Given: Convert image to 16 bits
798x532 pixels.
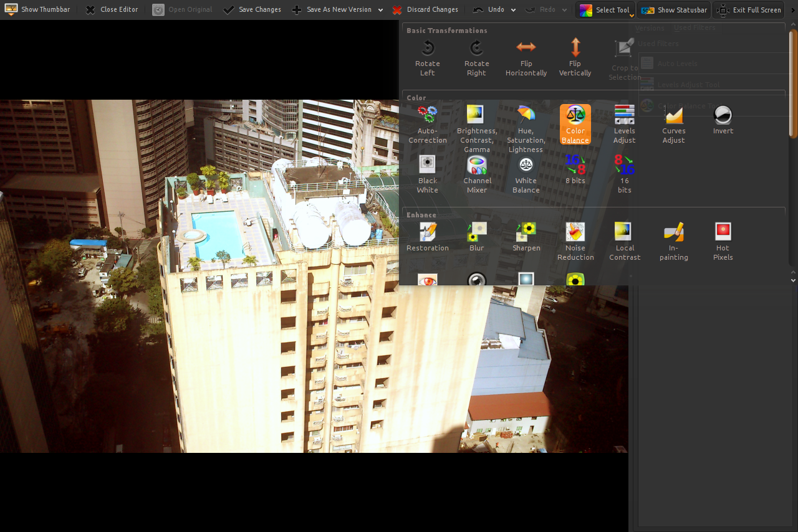Looking at the screenshot, I should click(x=624, y=174).
